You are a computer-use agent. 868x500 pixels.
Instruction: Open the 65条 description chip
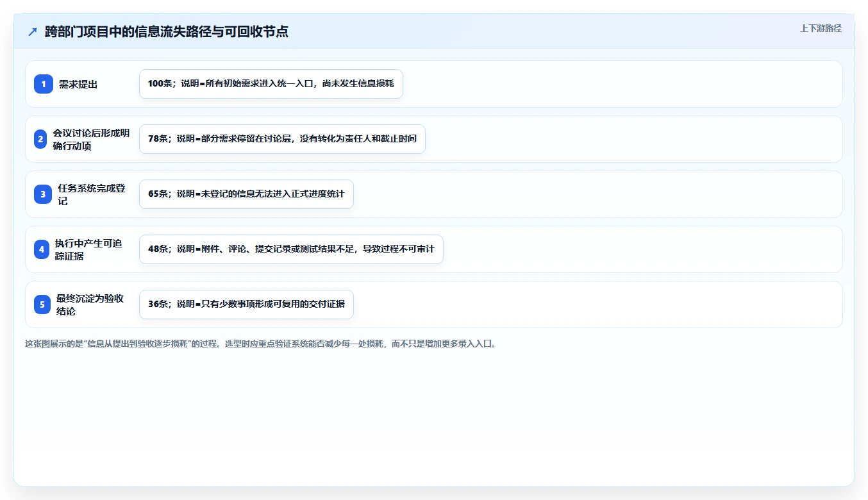point(246,194)
